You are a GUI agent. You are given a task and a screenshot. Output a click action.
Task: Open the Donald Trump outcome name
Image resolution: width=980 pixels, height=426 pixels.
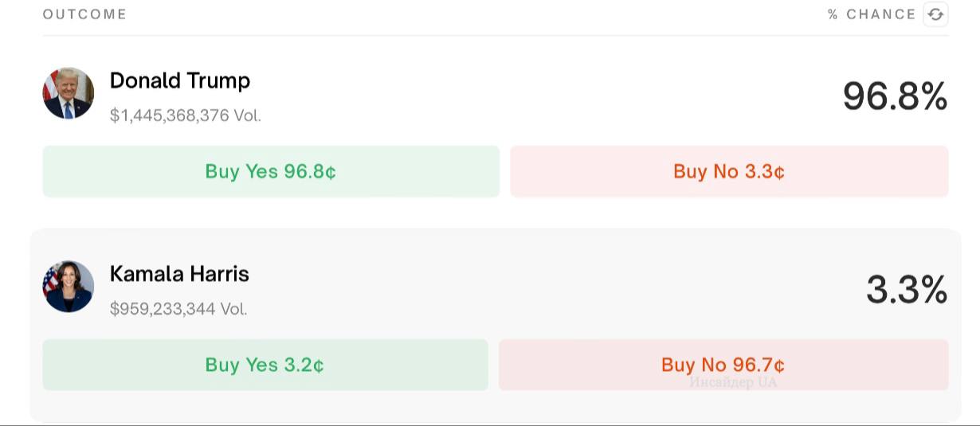[x=180, y=80]
